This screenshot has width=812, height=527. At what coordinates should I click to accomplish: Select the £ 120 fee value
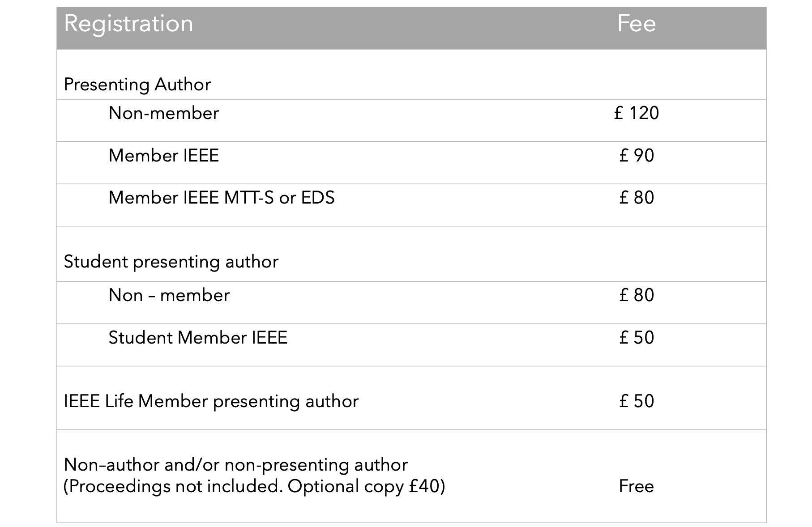click(x=636, y=113)
